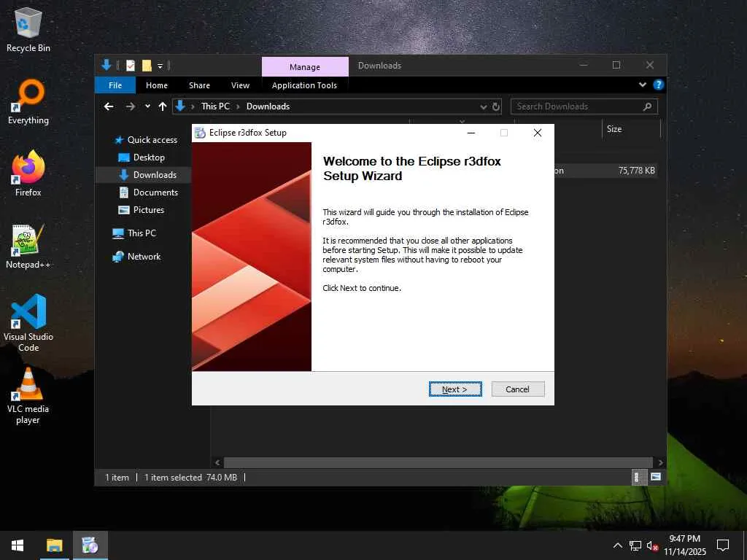Select Pictures in navigation pane
Screen dimensions: 747x560
(148, 210)
